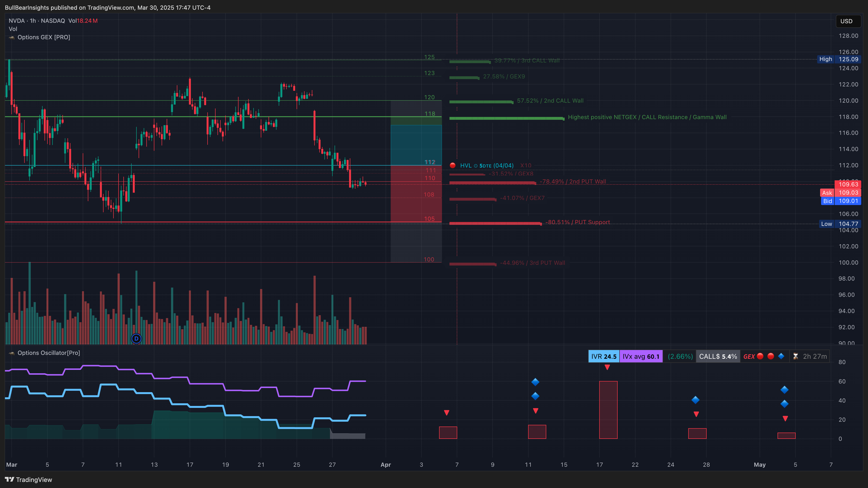The image size is (868, 488).
Task: Click the Vol 18.24 M volume value
Action: coord(83,21)
